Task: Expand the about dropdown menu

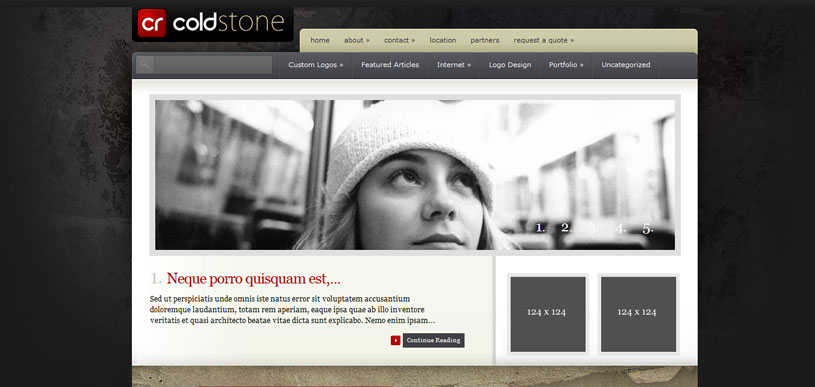Action: [x=357, y=40]
